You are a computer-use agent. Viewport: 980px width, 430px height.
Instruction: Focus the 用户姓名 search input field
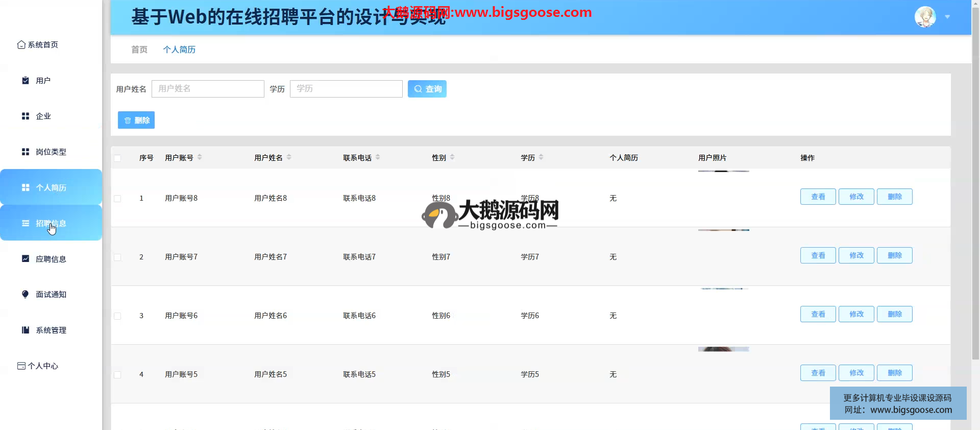(208, 89)
